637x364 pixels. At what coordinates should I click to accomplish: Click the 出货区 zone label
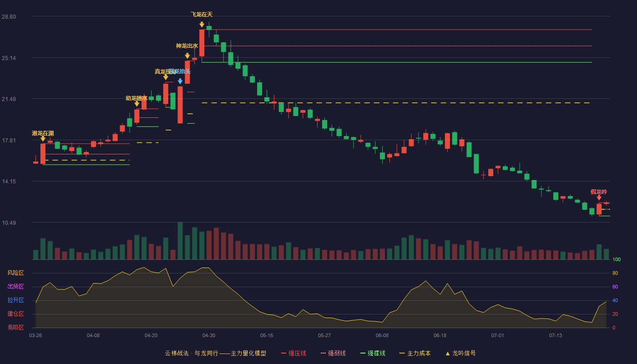pyautogui.click(x=16, y=287)
